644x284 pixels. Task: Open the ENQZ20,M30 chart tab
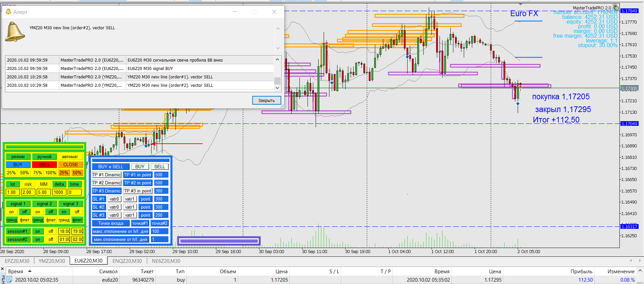[x=127, y=261]
